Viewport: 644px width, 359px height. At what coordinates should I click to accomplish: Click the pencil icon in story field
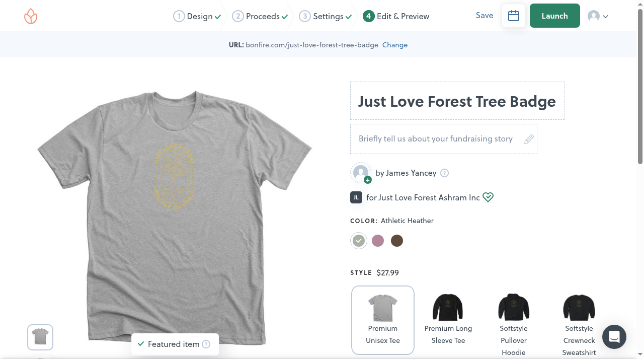coord(529,139)
